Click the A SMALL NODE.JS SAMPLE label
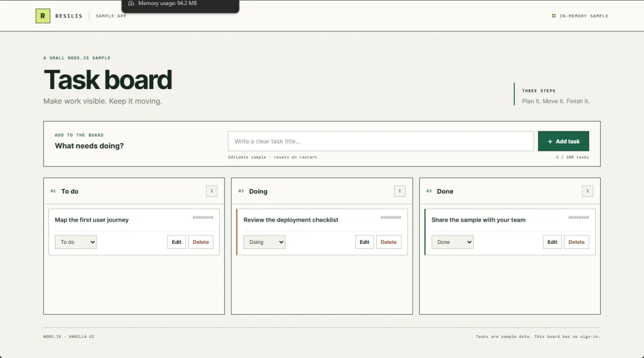This screenshot has width=644, height=358. [x=77, y=58]
